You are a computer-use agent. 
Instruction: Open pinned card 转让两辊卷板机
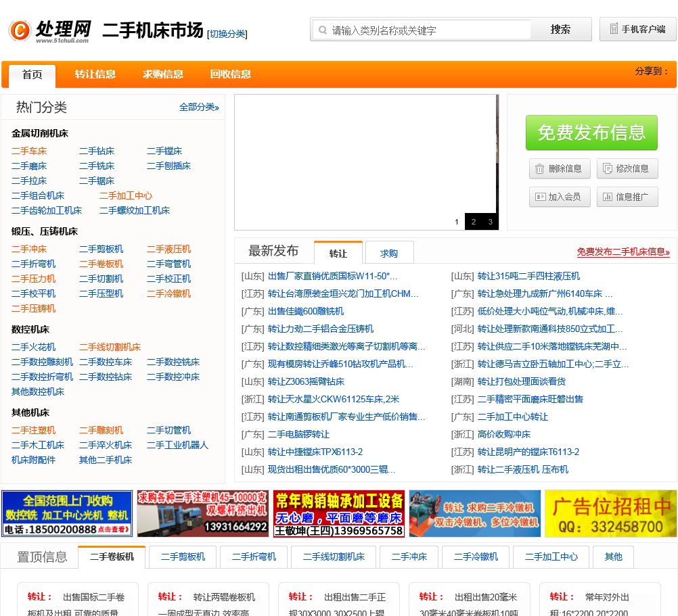[x=208, y=600]
